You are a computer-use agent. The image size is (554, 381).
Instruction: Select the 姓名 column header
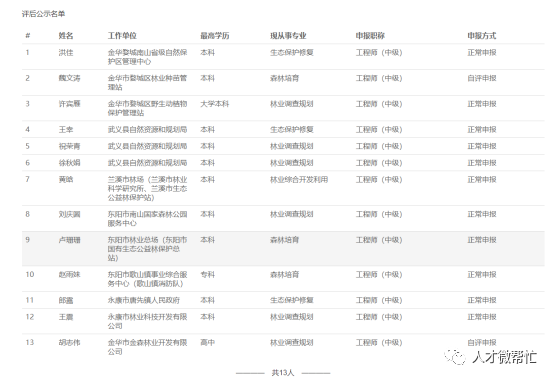click(66, 36)
